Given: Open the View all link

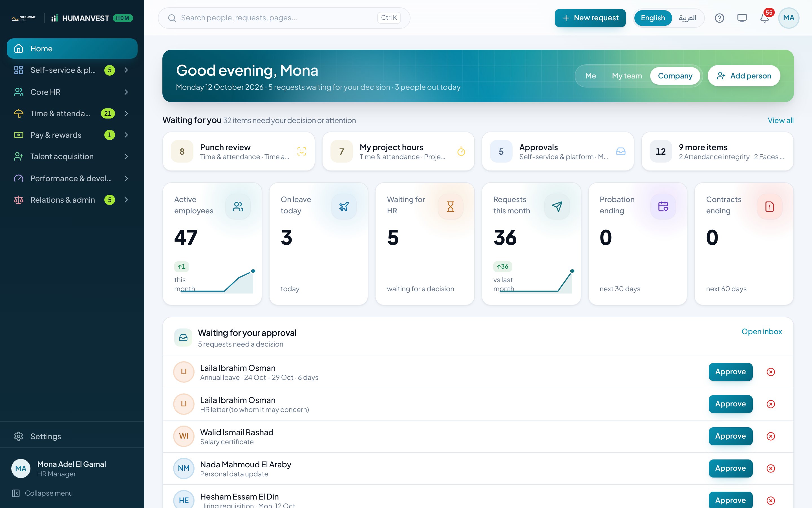Looking at the screenshot, I should (780, 120).
